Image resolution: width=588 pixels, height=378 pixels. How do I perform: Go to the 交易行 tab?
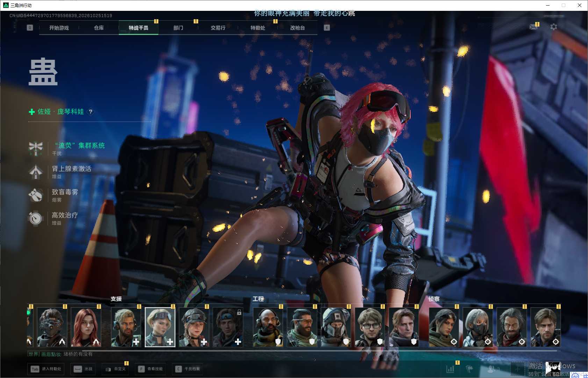pos(218,28)
